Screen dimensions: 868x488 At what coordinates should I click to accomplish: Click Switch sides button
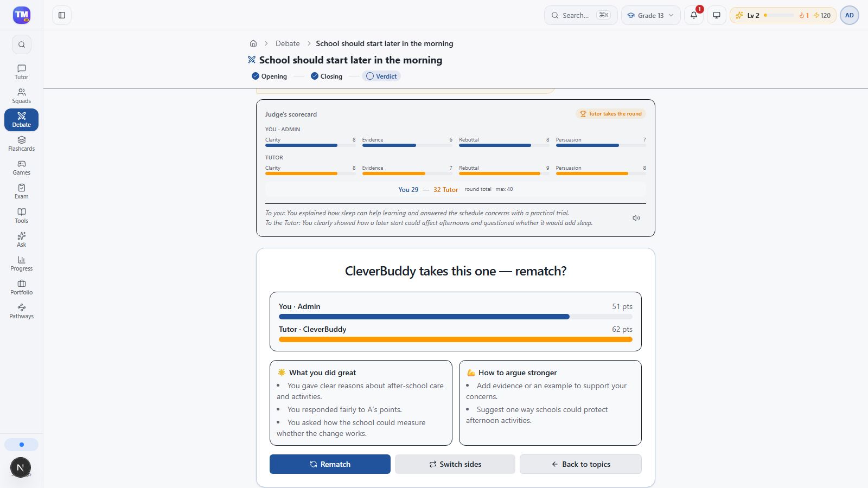click(x=455, y=464)
